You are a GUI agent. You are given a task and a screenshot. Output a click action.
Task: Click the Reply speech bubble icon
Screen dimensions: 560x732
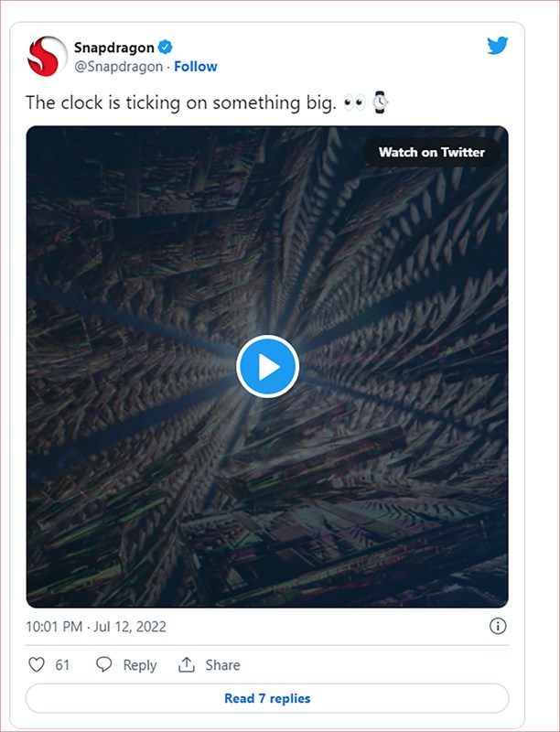click(104, 665)
